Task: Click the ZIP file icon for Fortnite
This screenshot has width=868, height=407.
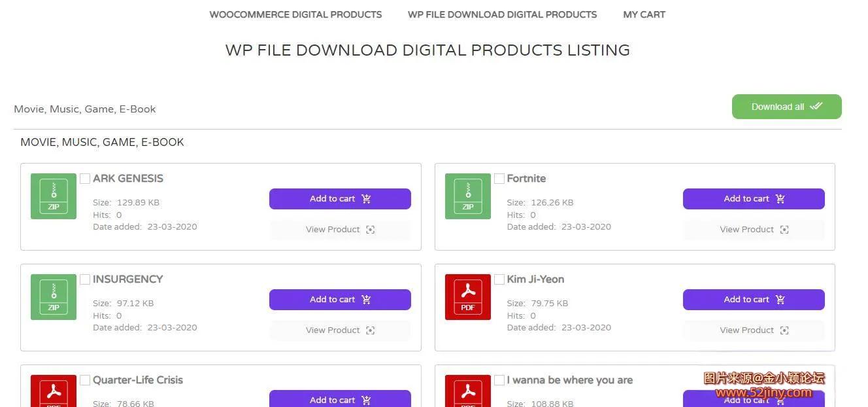Action: point(467,196)
